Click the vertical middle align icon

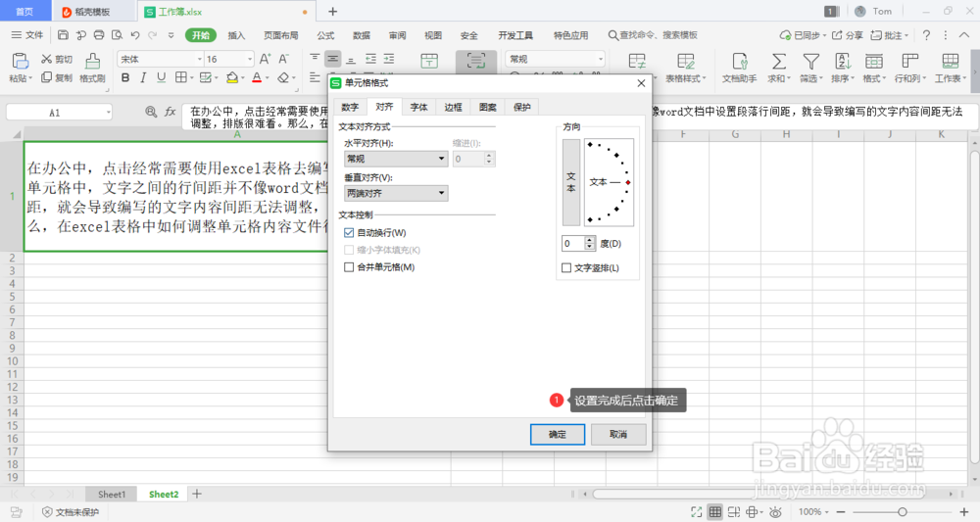click(333, 59)
